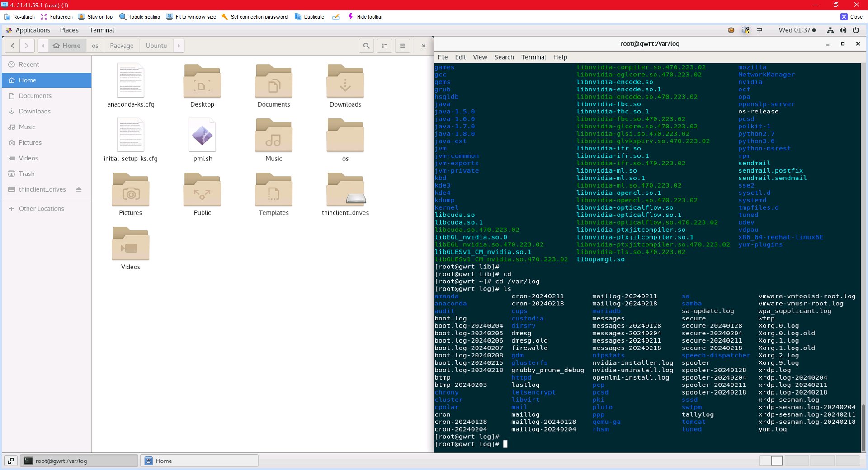Go forward in the file manager
This screenshot has height=470, width=868.
pos(27,46)
